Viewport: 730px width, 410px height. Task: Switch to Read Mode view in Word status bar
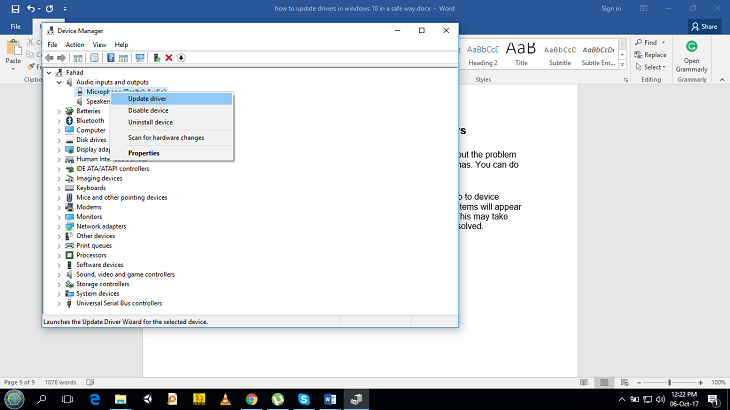[x=584, y=383]
